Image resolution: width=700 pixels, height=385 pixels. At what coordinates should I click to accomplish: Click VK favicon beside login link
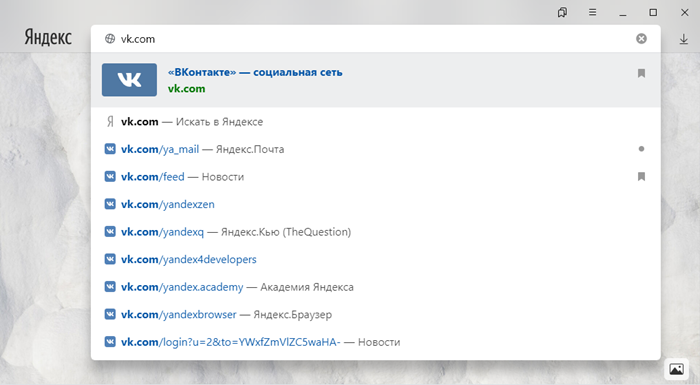pyautogui.click(x=110, y=342)
